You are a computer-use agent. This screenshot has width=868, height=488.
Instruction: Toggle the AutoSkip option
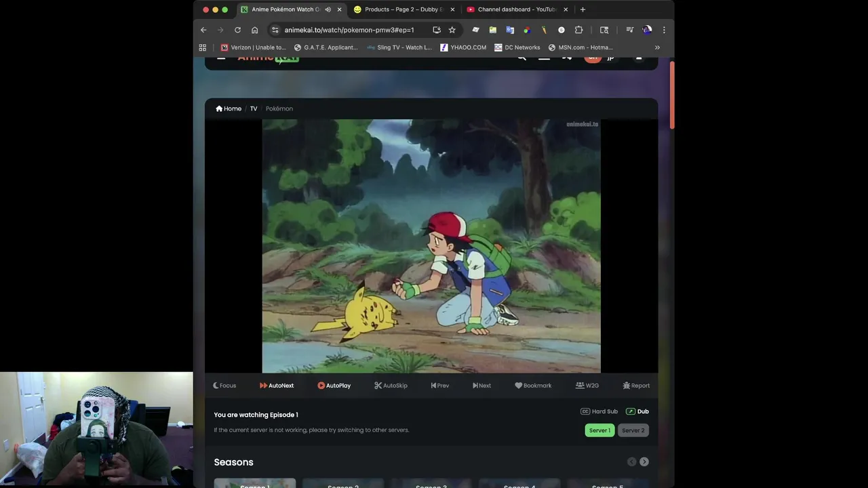tap(391, 386)
